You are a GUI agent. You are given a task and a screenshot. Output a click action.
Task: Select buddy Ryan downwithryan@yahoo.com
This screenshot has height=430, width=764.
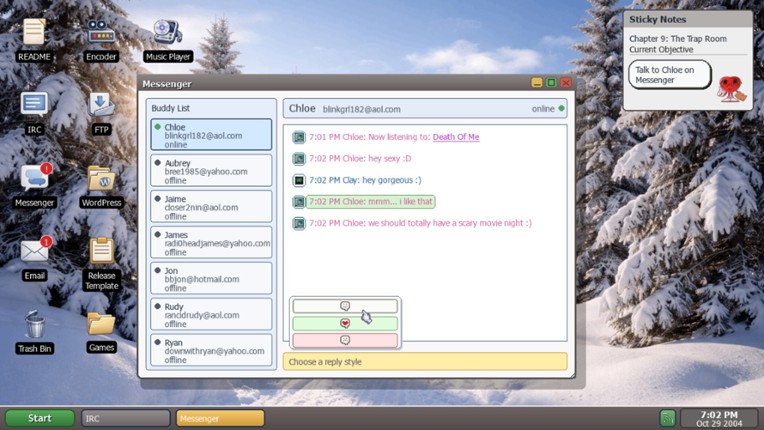211,351
